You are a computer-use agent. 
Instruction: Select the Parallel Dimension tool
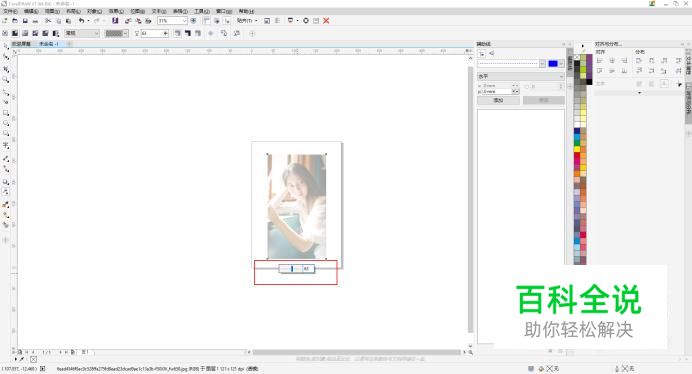6,158
